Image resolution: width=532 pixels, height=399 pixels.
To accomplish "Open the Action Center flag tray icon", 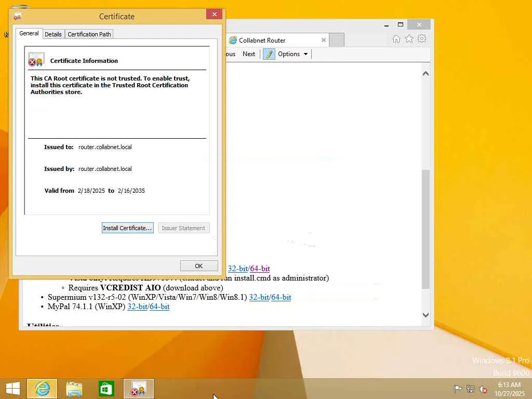I will [x=458, y=389].
